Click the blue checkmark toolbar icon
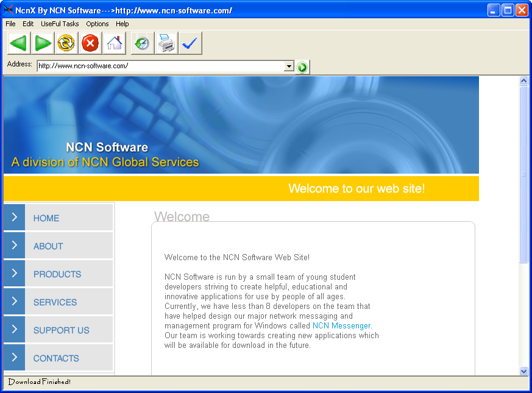Image resolution: width=532 pixels, height=393 pixels. 190,43
